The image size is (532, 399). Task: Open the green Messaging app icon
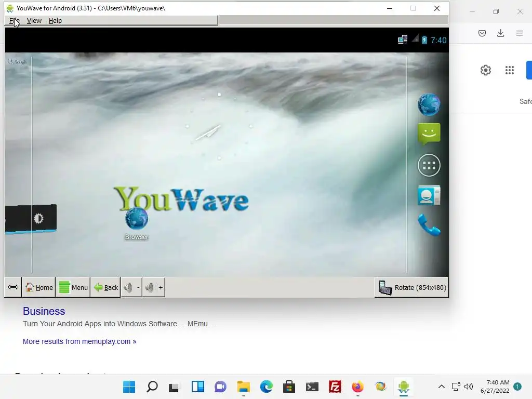click(429, 134)
